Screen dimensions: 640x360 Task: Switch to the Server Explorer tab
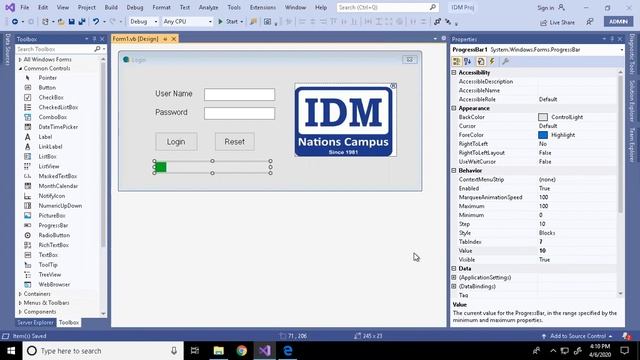36,322
